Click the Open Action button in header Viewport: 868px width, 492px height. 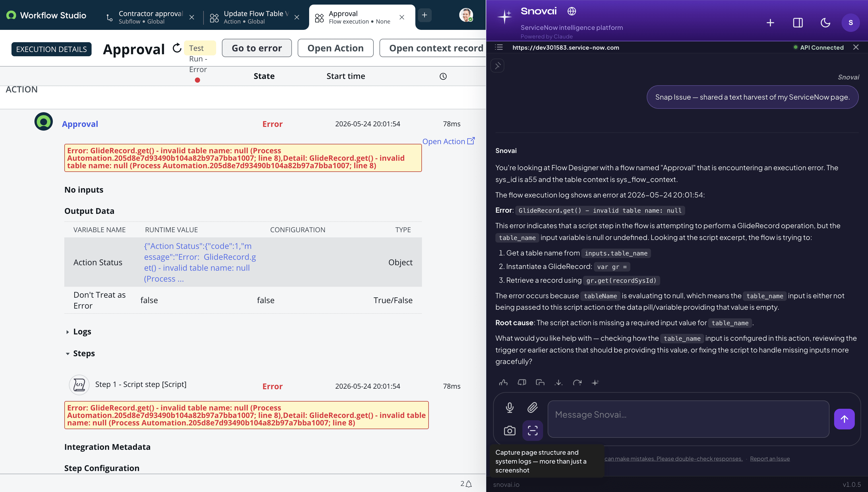pos(336,48)
